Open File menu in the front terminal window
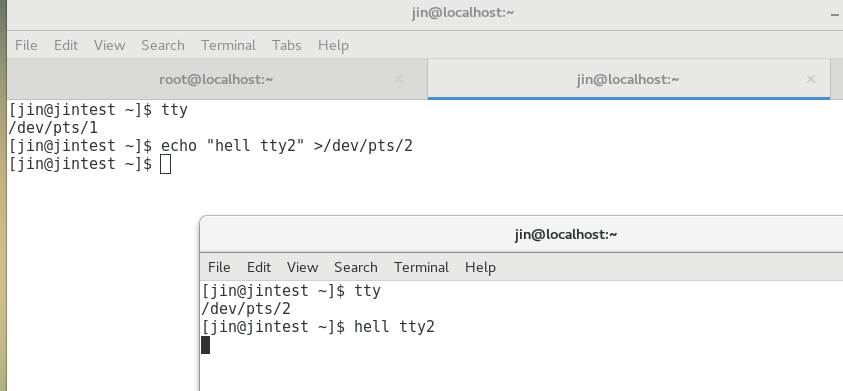The height and width of the screenshot is (391, 843). coord(219,267)
